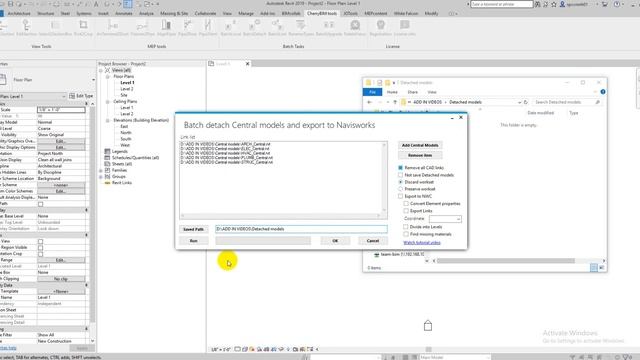The width and height of the screenshot is (640, 360).
Task: Open the Coordinate dropdown in dialog
Action: pos(445,219)
